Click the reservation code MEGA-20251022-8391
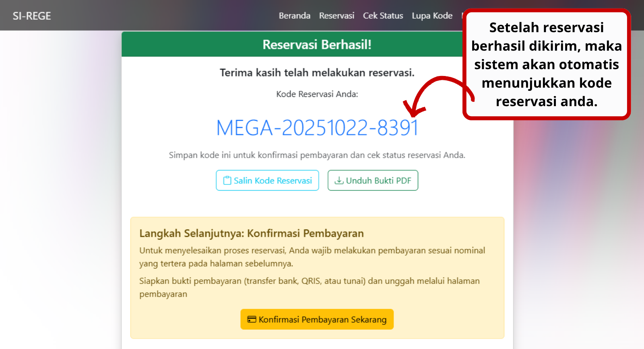 click(x=317, y=128)
